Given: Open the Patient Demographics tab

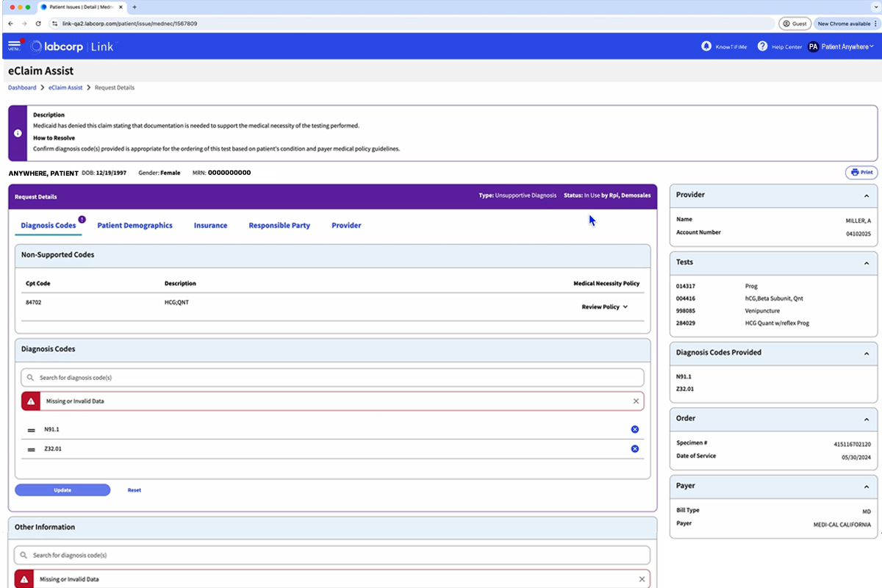Looking at the screenshot, I should [135, 226].
